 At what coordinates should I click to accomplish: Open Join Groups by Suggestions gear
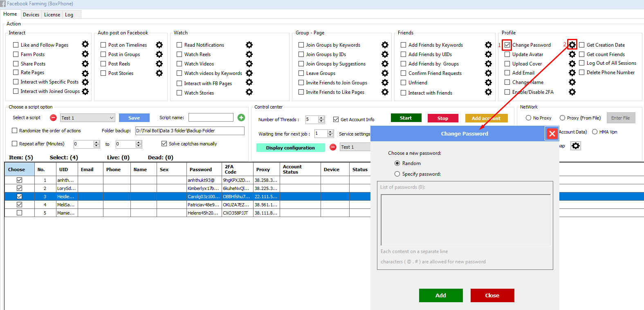[x=385, y=63]
